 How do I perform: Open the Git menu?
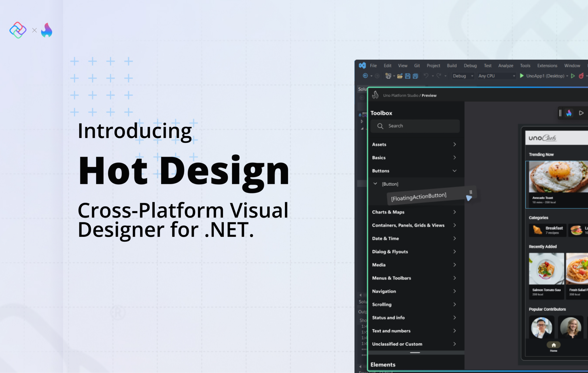click(x=417, y=66)
